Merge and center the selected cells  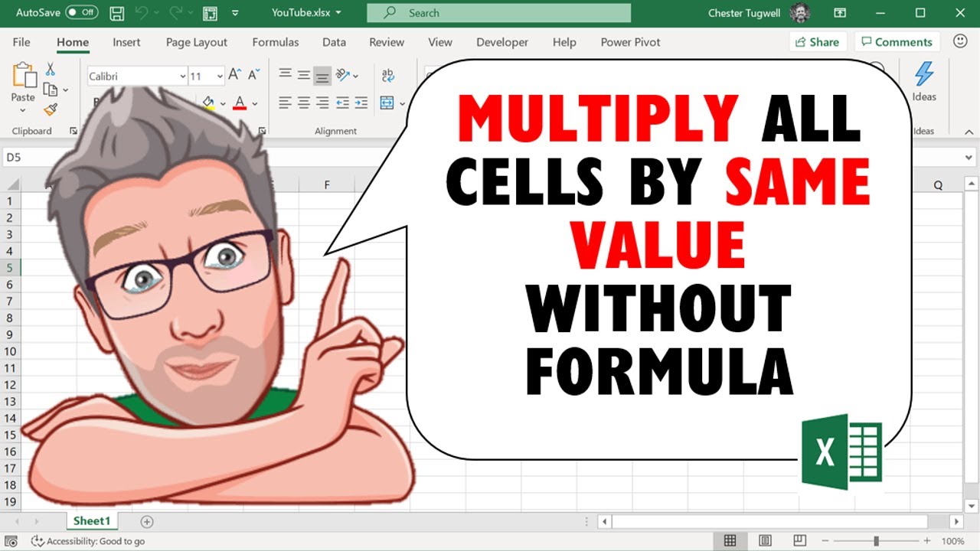coord(387,102)
